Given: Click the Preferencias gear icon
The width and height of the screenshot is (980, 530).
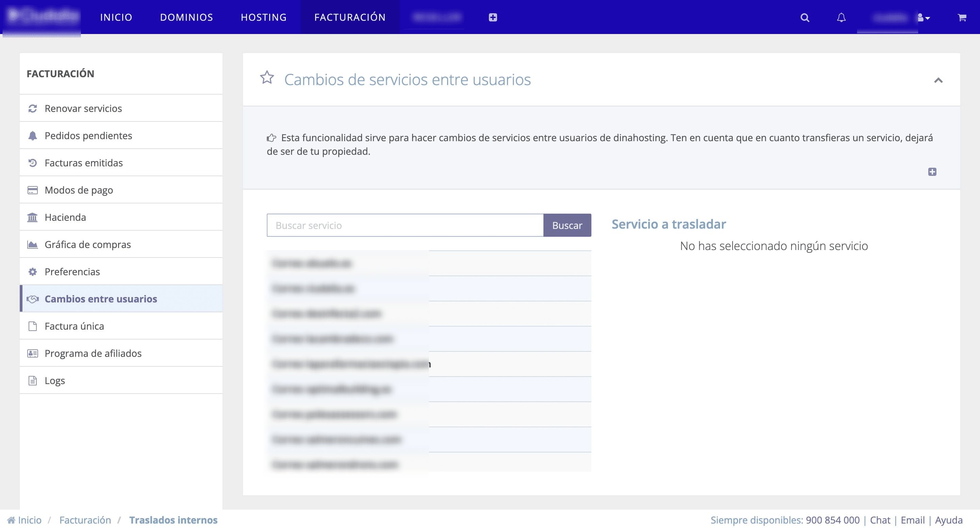Looking at the screenshot, I should 32,271.
